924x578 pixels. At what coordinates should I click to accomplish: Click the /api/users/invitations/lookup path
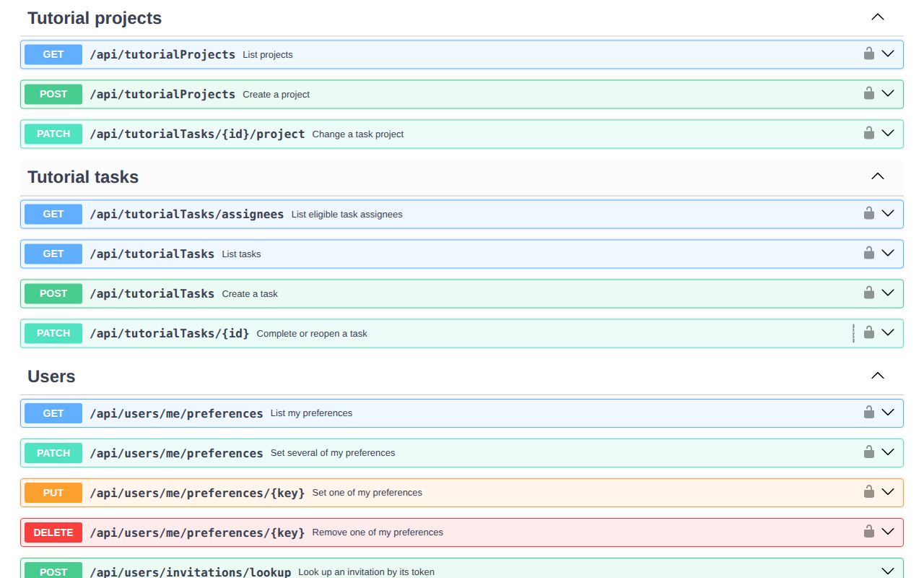pos(191,572)
